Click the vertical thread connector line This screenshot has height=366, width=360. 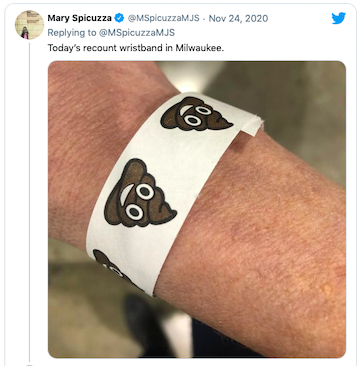click(29, 202)
